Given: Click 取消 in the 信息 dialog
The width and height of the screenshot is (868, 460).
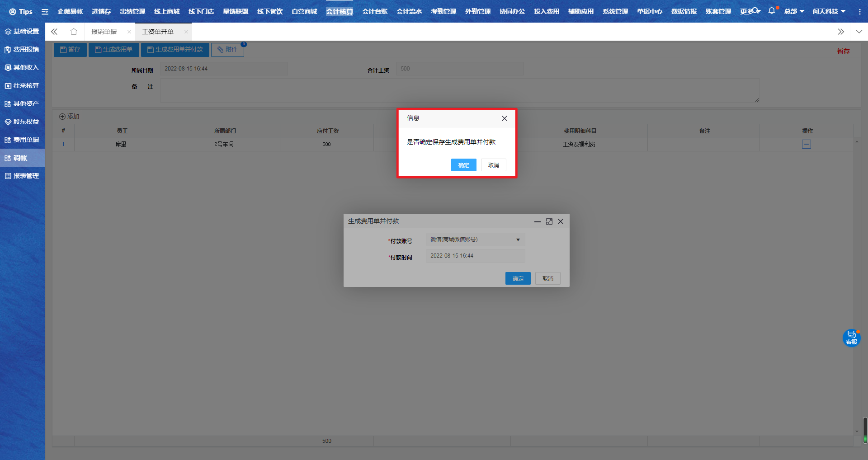Looking at the screenshot, I should [x=493, y=165].
